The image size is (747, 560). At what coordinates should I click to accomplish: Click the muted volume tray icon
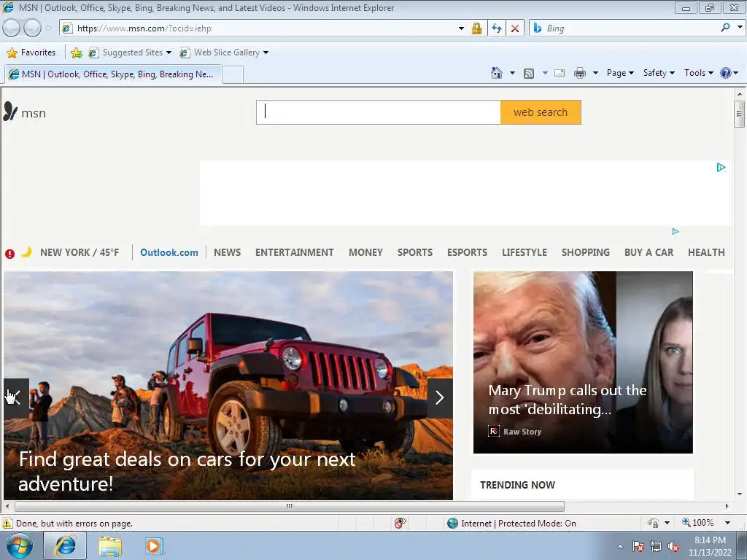[673, 546]
